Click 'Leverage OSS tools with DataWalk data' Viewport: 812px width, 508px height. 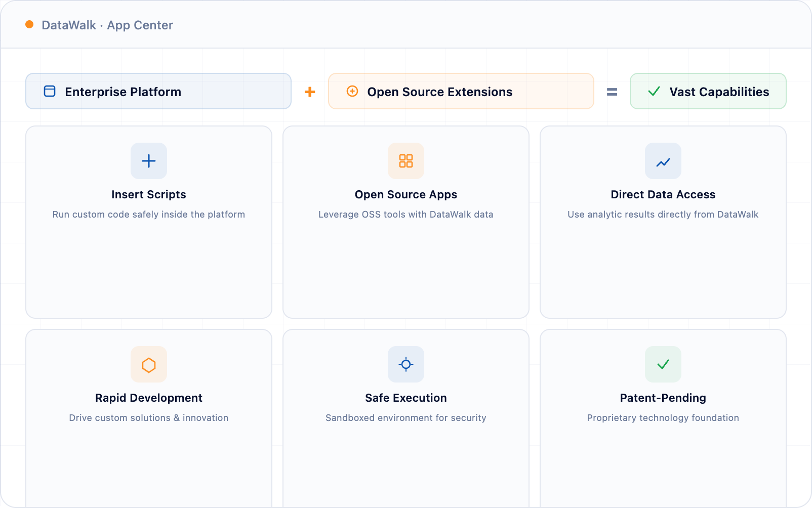click(x=406, y=215)
